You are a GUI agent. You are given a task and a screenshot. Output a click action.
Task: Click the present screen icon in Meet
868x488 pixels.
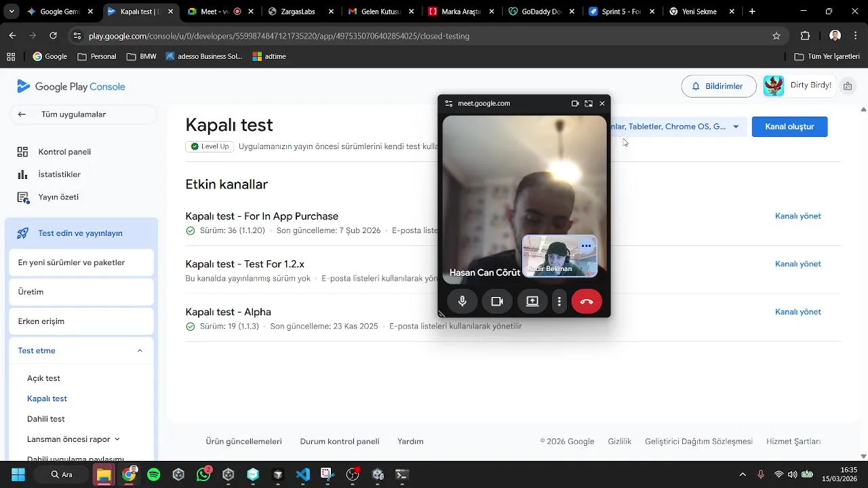[x=532, y=302]
